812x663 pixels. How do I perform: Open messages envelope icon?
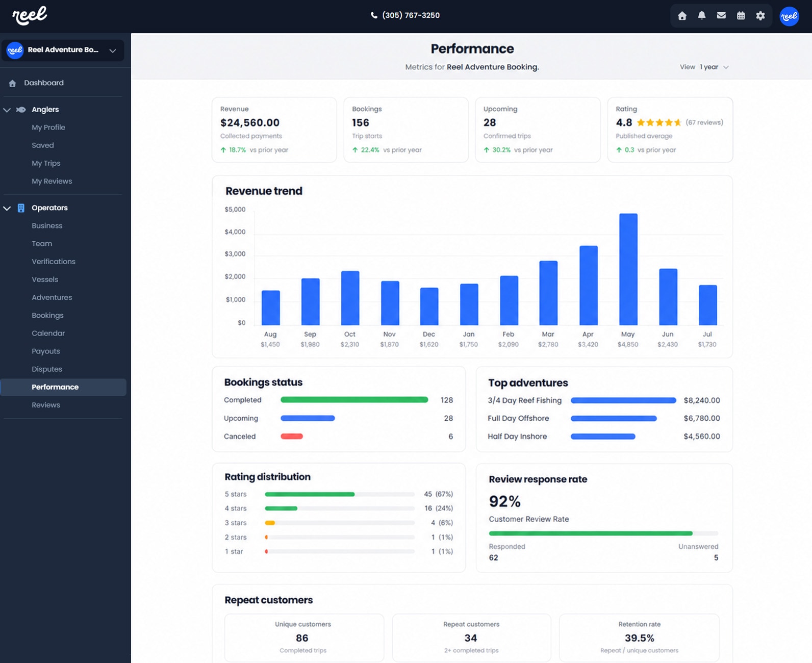[x=721, y=16]
